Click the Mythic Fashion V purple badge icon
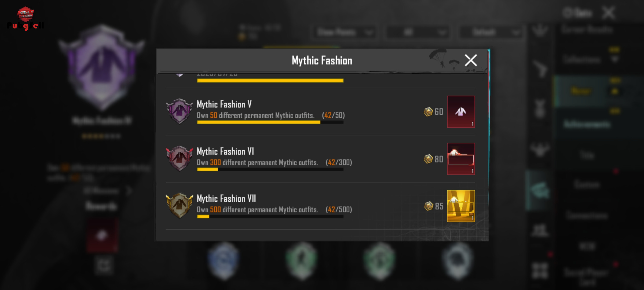644x290 pixels. (x=179, y=111)
